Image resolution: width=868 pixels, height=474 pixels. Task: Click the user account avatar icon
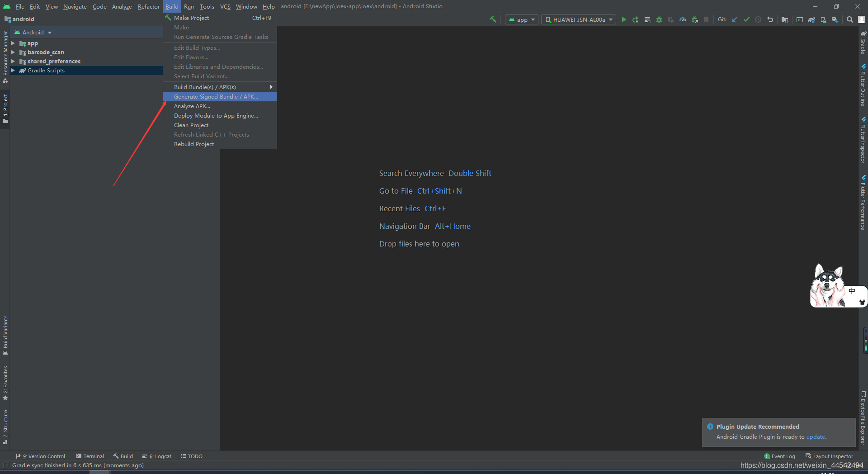[862, 19]
